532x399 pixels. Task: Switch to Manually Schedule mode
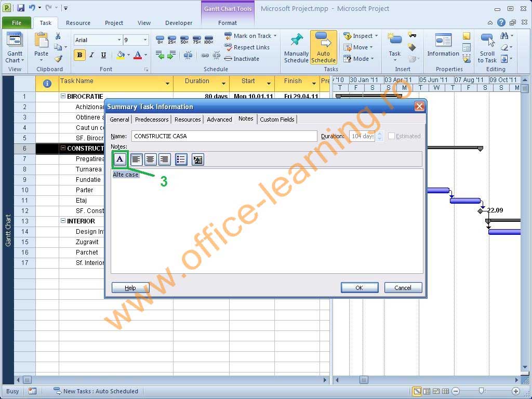(296, 48)
